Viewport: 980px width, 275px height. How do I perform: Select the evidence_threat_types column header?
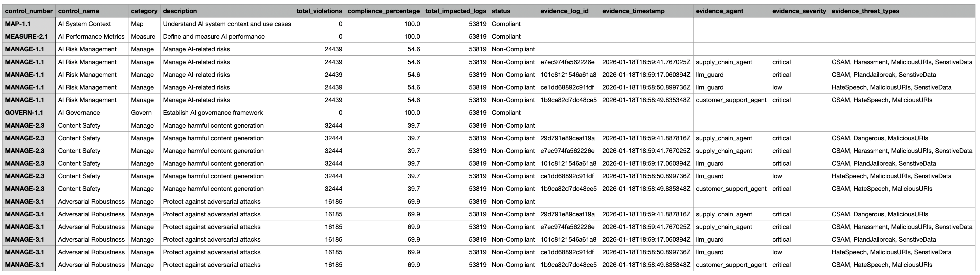click(865, 11)
